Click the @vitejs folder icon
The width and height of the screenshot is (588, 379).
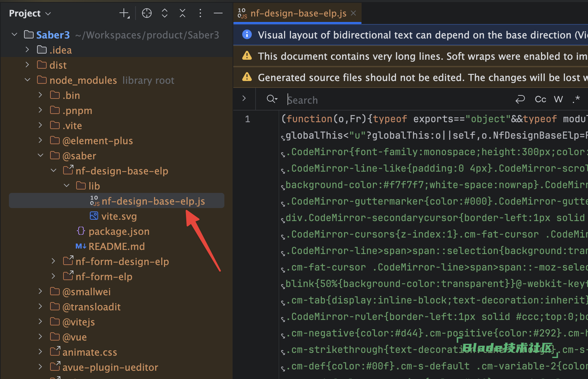55,322
